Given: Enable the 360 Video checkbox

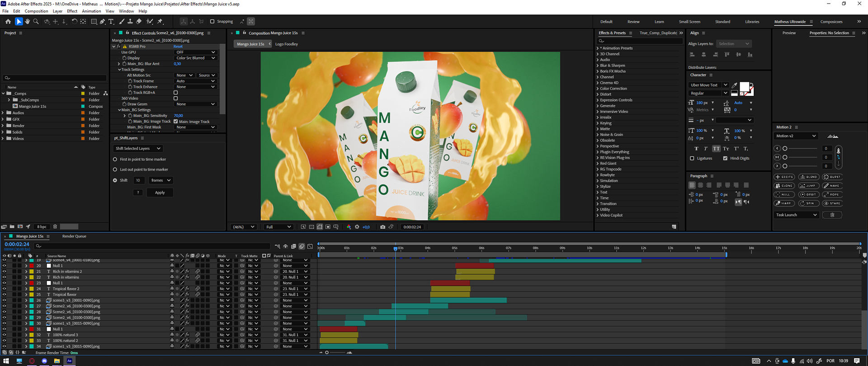Looking at the screenshot, I should (x=176, y=98).
